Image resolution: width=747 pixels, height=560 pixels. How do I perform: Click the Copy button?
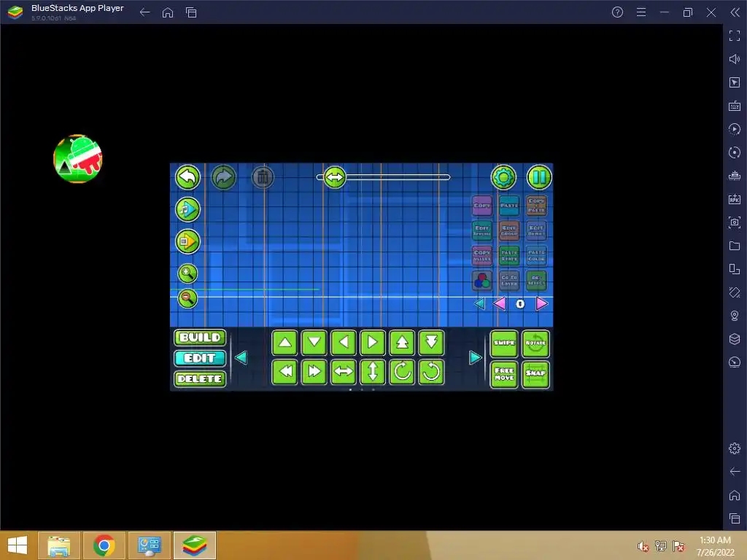[x=482, y=206]
